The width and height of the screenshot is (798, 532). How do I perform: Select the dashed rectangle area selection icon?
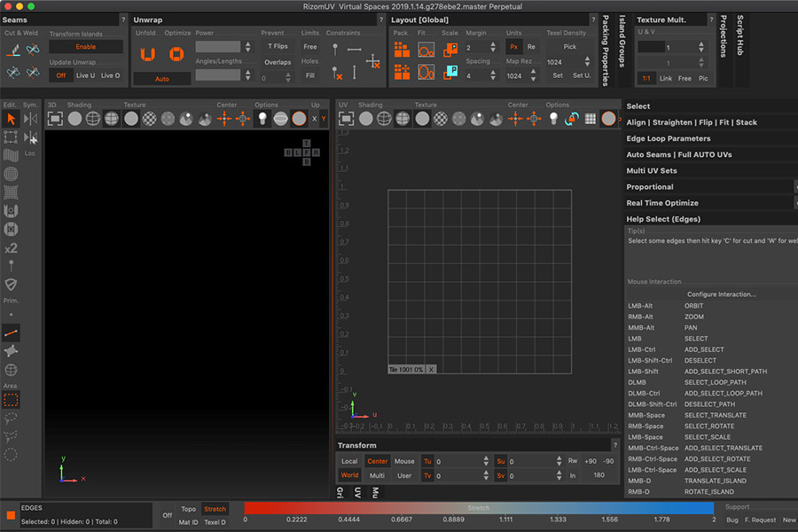(x=11, y=400)
